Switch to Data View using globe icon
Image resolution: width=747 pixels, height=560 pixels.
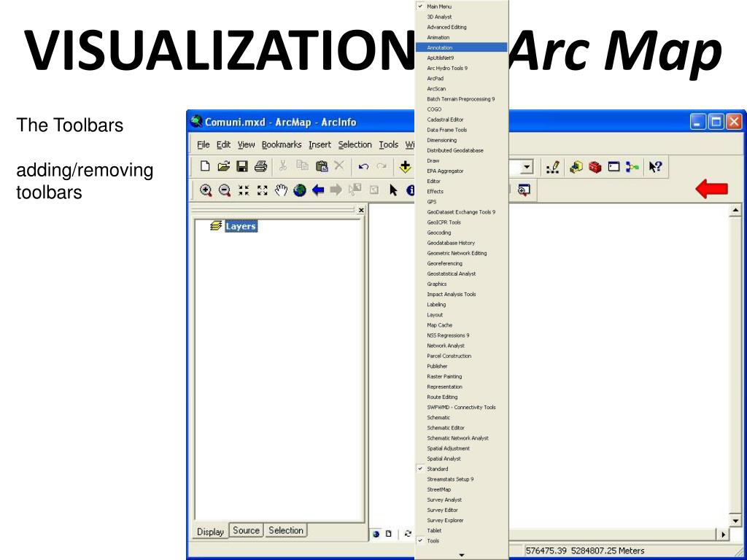376,534
